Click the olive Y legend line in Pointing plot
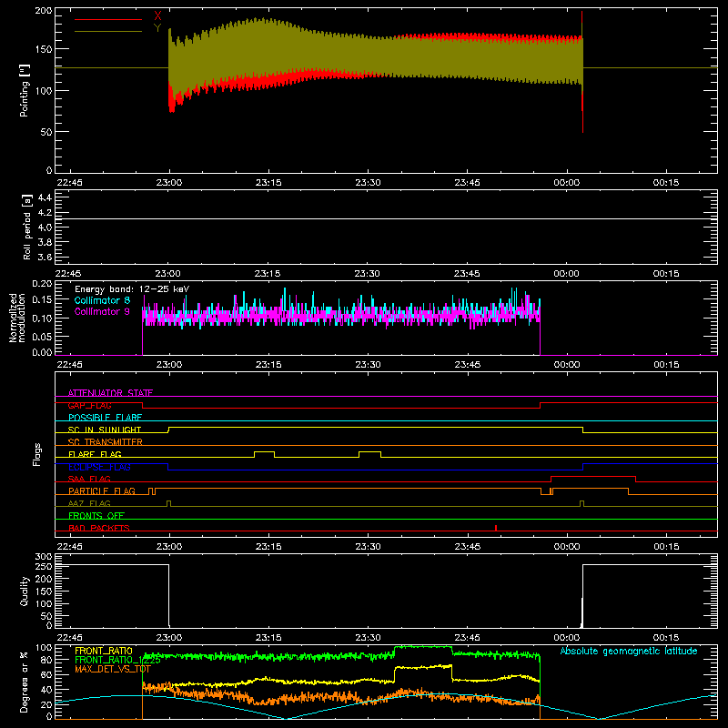Screen dimensions: 728x728 coord(108,31)
